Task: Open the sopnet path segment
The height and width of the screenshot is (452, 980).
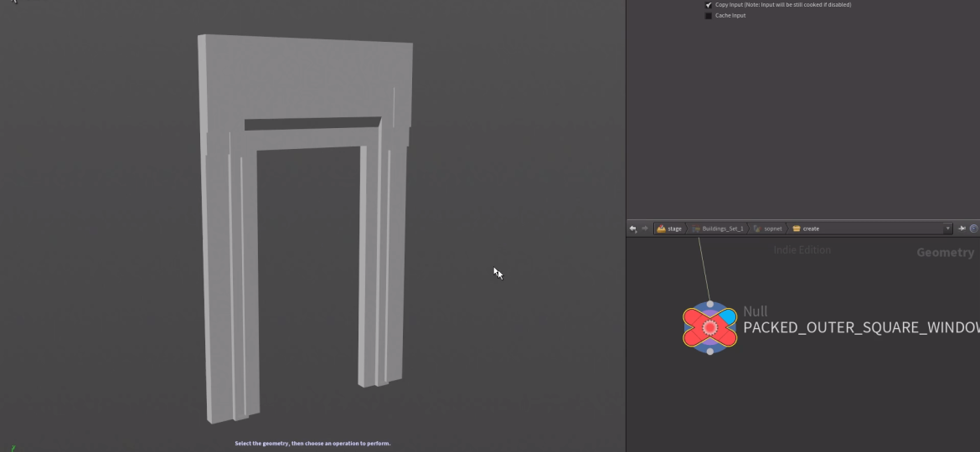Action: [771, 229]
